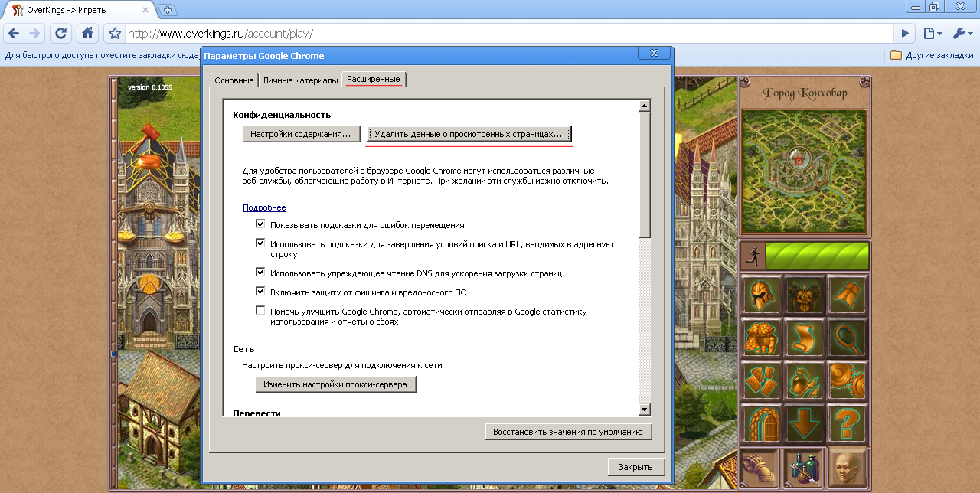Click 'Настроить прокси-сервер для подключения к сети' text
The height and width of the screenshot is (493, 980).
[x=342, y=365]
